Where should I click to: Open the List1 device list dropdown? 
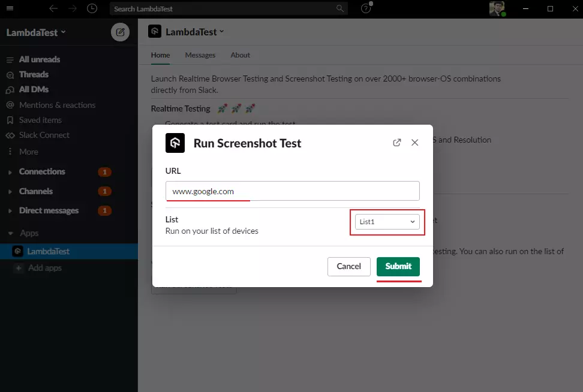click(x=387, y=221)
